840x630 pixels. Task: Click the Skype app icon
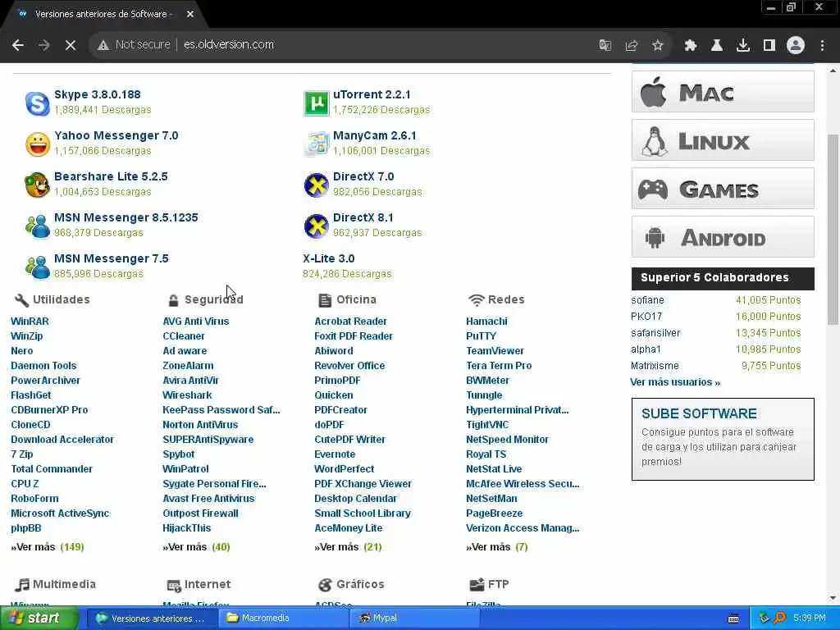click(x=38, y=103)
